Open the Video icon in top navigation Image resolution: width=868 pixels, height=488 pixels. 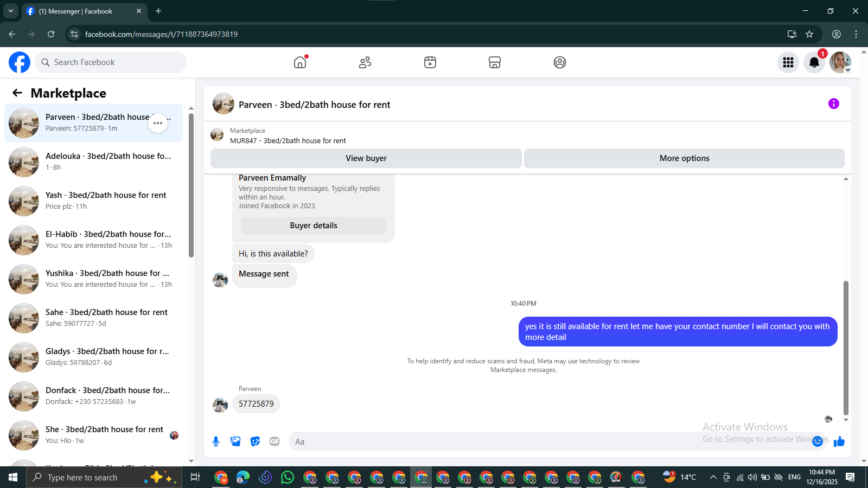pyautogui.click(x=430, y=62)
